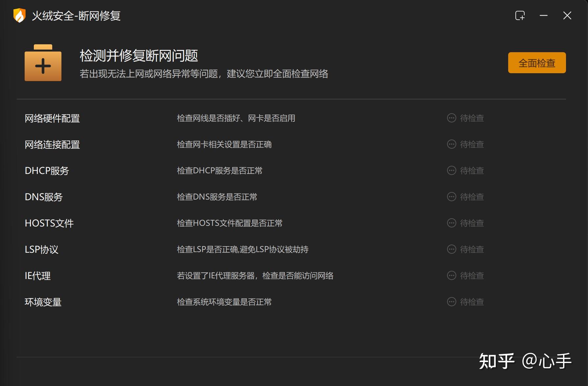The width and height of the screenshot is (588, 386).
Task: Select the HOSTS文件 check item
Action: [x=49, y=223]
